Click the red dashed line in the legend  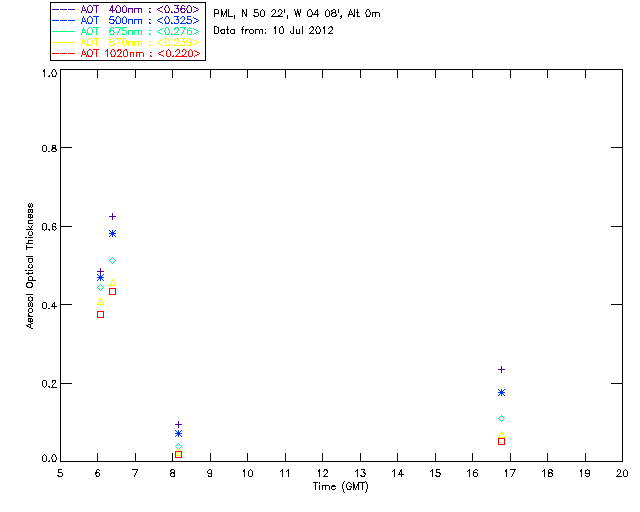click(64, 54)
